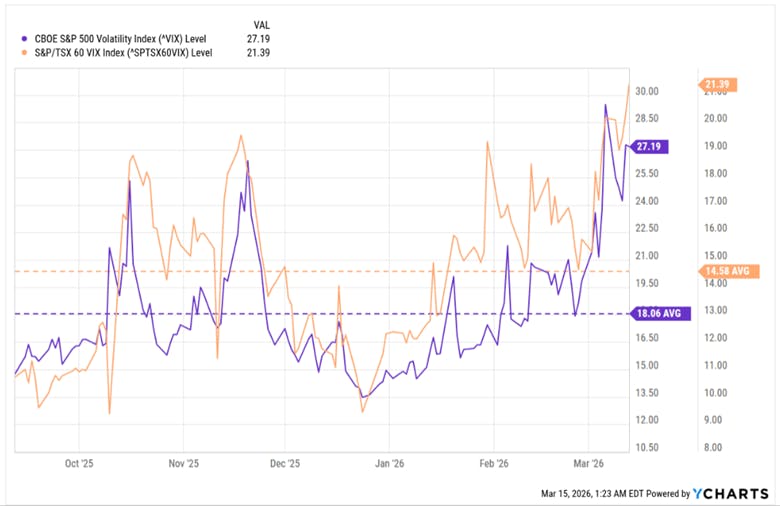
Task: Click the Dec '25 axis label
Action: click(x=285, y=463)
